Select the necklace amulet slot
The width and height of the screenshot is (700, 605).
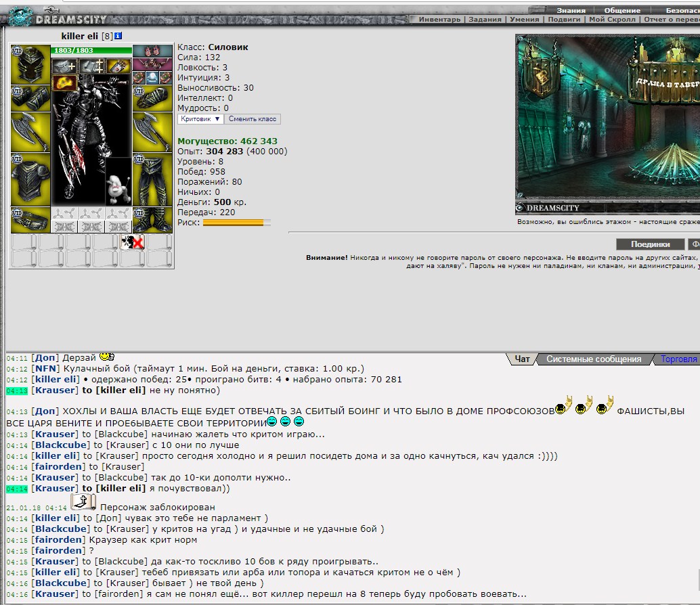click(152, 64)
